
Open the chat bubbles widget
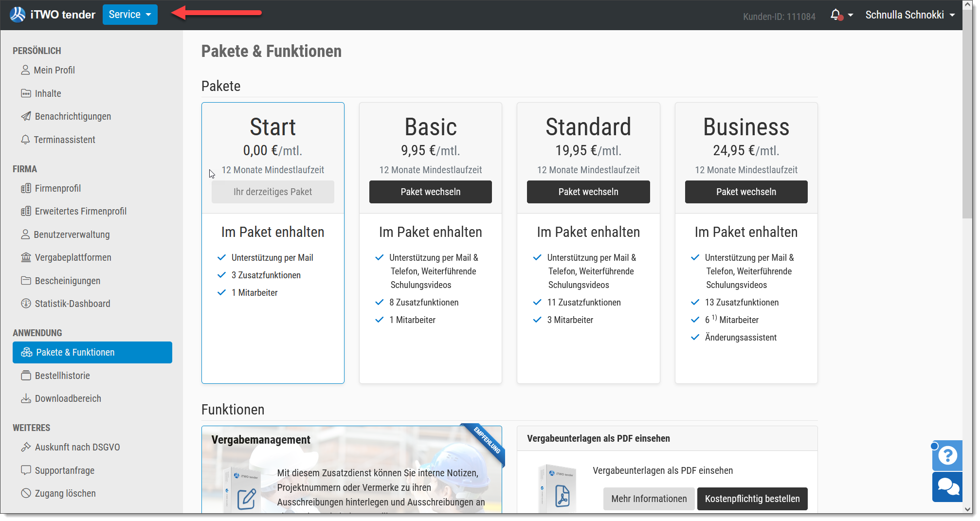click(947, 486)
